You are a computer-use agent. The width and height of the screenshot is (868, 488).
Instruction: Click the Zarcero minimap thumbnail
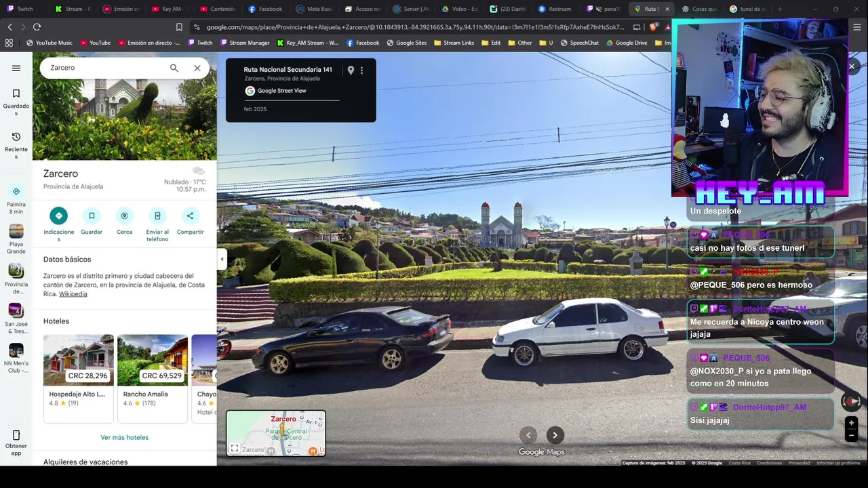click(276, 433)
